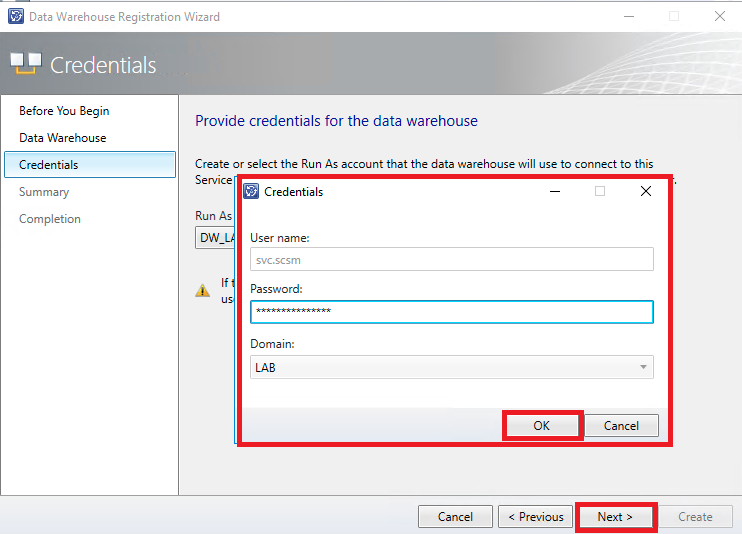742x534 pixels.
Task: Click the Credentials dialog title bar icon
Action: point(252,191)
